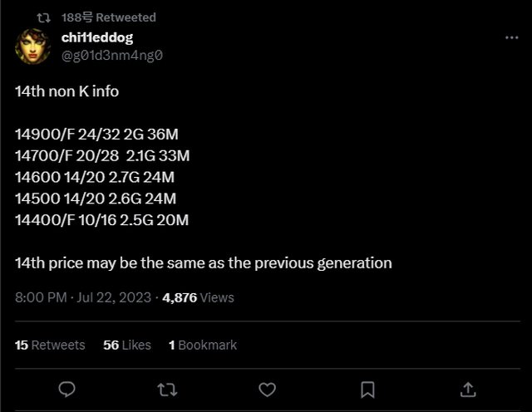Click the 14400/F 10/16 spec line

[101, 220]
